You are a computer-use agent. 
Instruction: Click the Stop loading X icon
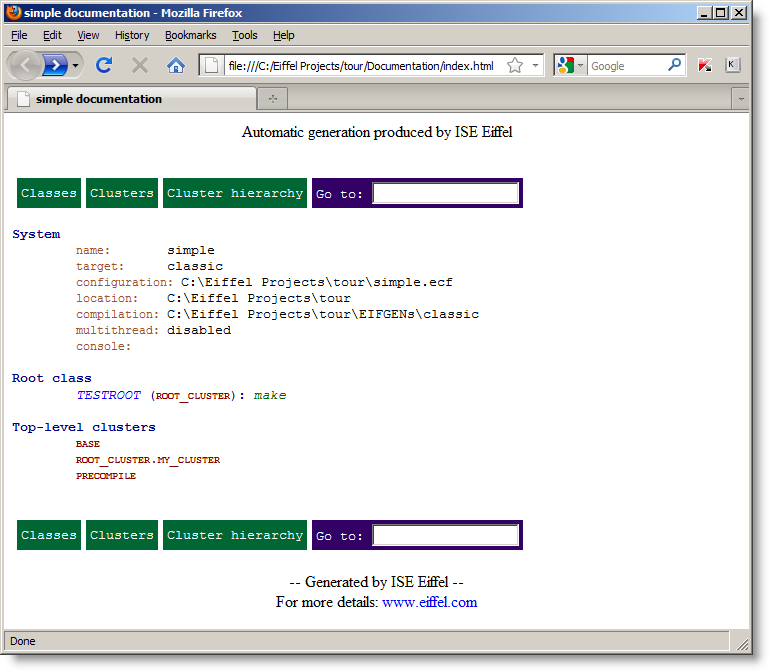coord(140,65)
